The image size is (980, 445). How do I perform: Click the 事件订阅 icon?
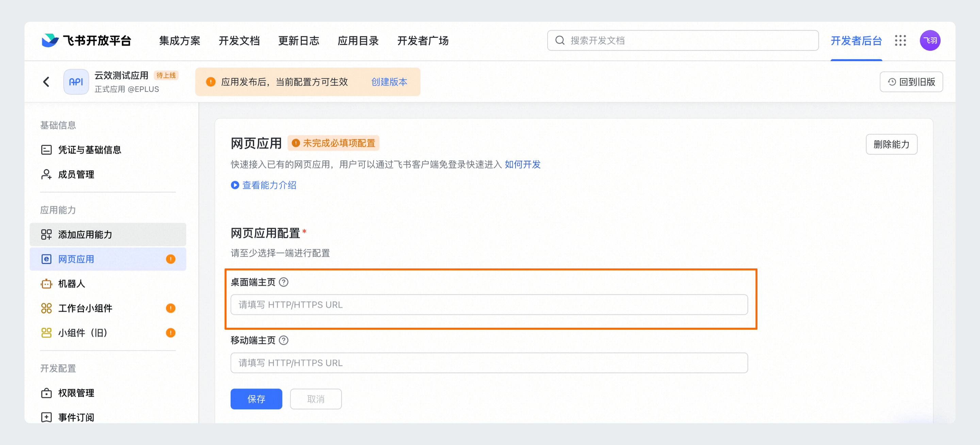point(46,417)
